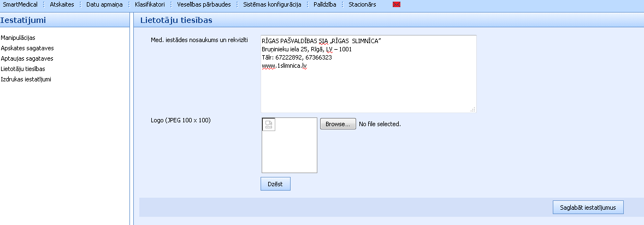Open the Datu apmaiņa menu
The width and height of the screenshot is (644, 225).
coord(104,4)
